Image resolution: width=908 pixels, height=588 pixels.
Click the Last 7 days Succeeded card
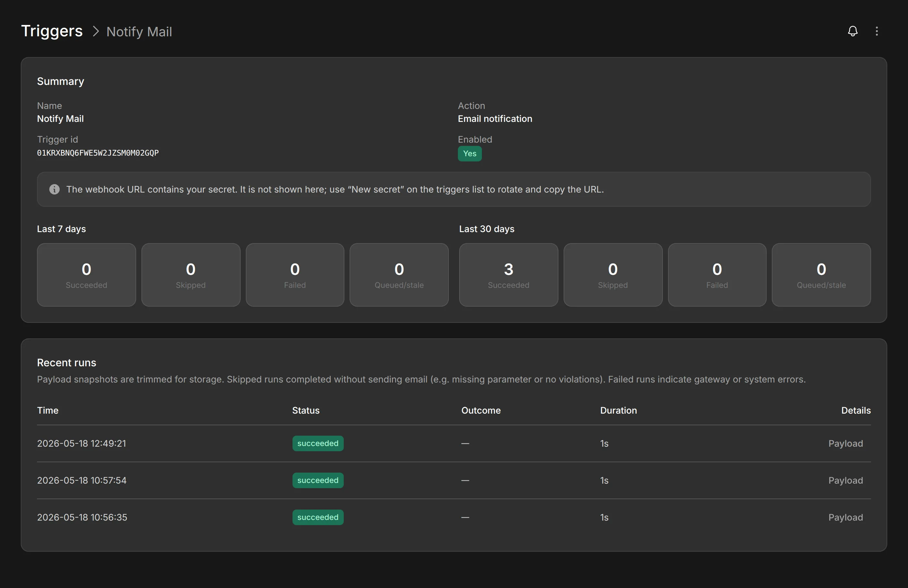point(87,275)
